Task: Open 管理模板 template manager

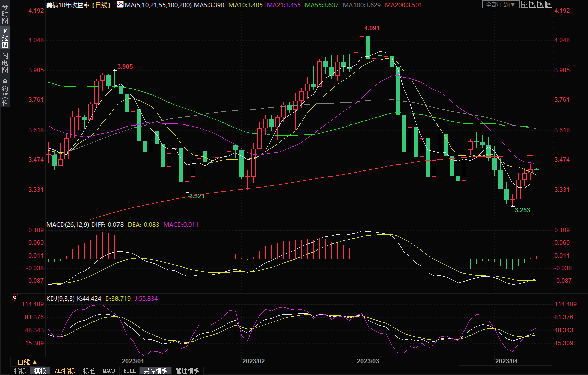Action: (187, 371)
